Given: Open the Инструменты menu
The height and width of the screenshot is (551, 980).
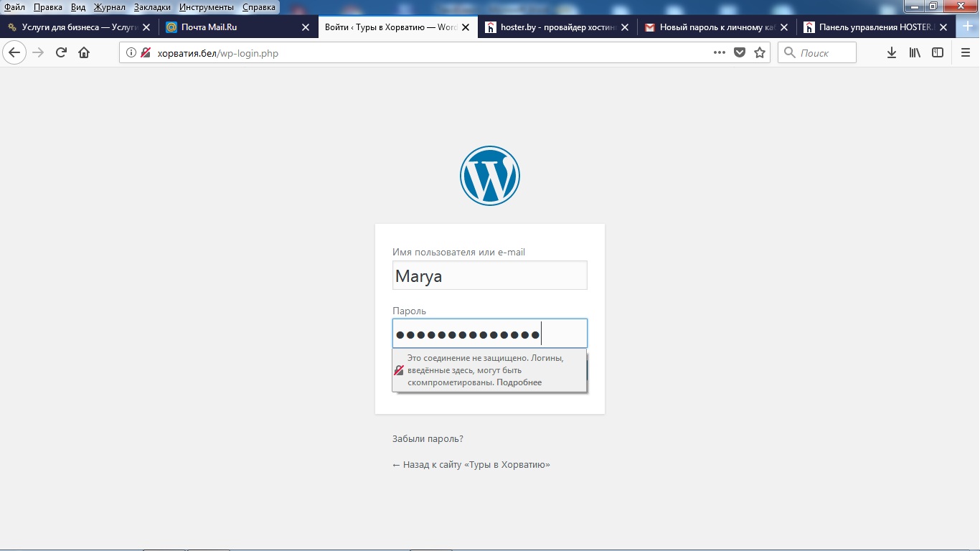Looking at the screenshot, I should coord(206,7).
